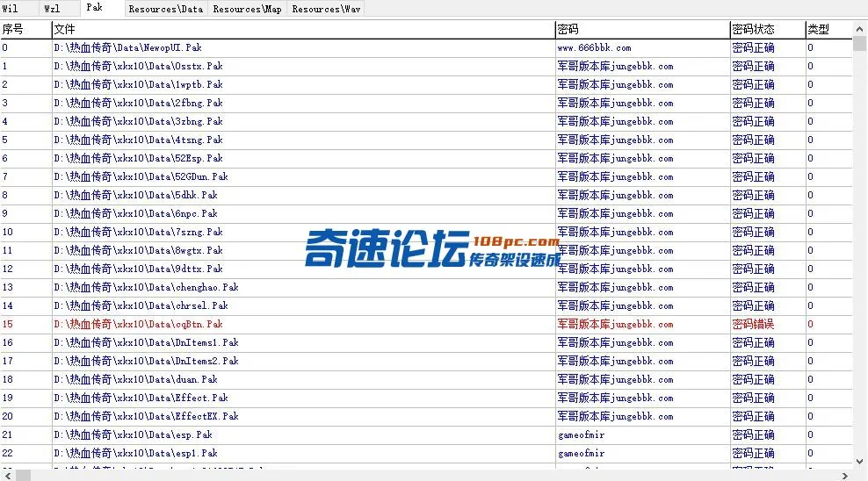Click index number 10 in 序号 column
This screenshot has height=481, width=868.
[7, 233]
